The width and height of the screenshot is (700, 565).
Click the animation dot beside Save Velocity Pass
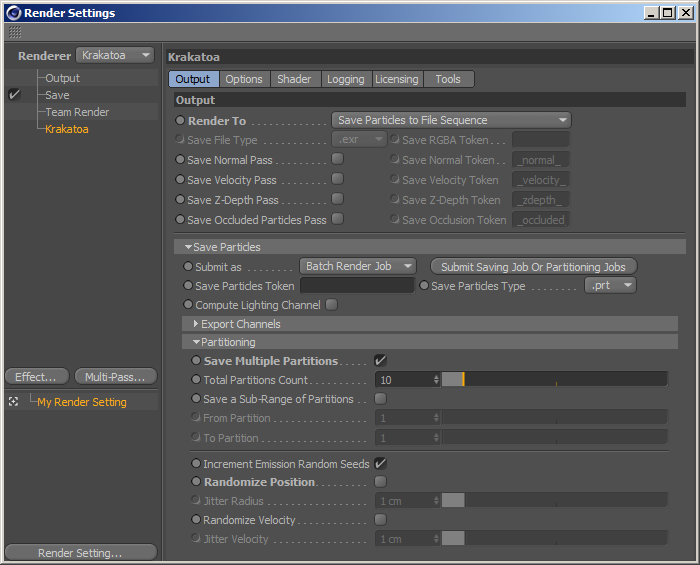click(180, 179)
